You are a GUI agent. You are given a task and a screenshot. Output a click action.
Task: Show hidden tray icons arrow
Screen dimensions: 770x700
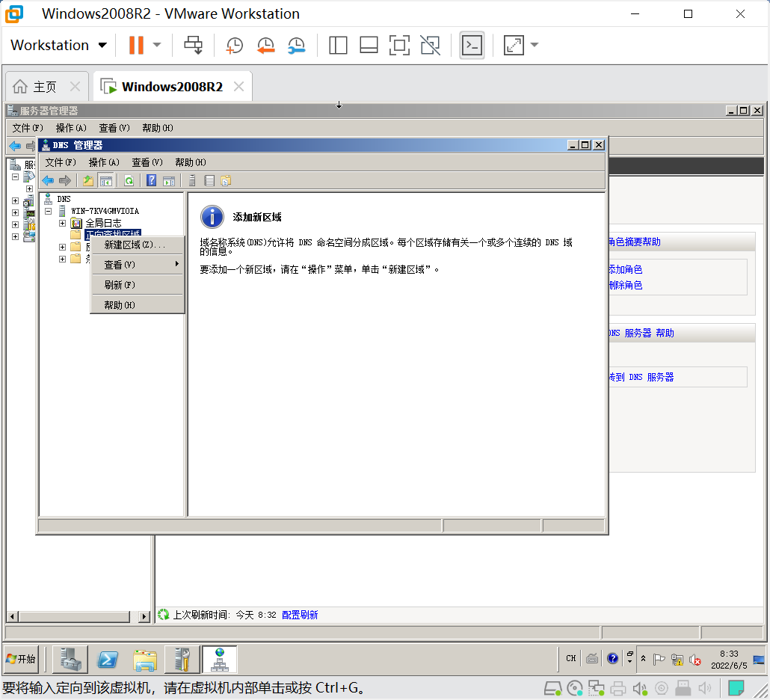[643, 659]
